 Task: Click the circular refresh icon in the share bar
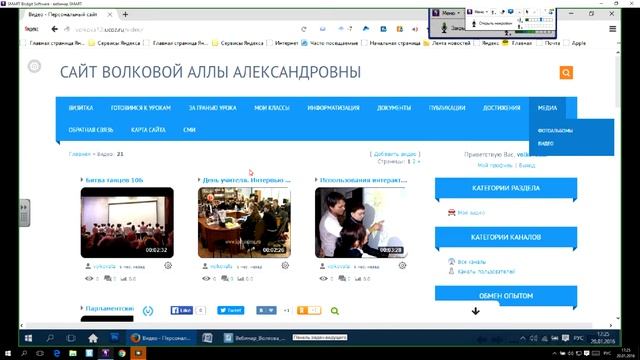(148, 311)
